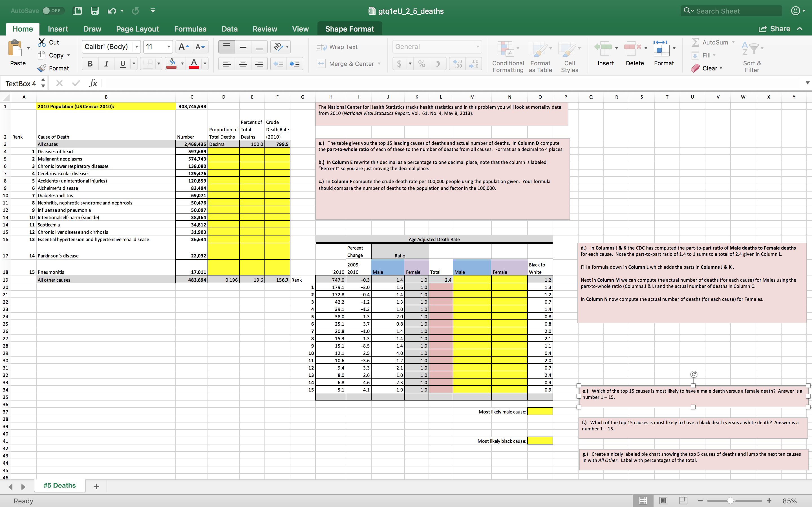Viewport: 812px width, 507px height.
Task: Click the Merge & Center icon
Action: point(351,63)
